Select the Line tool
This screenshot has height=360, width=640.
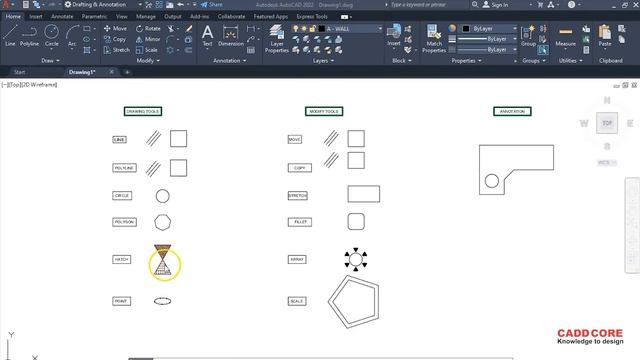10,35
